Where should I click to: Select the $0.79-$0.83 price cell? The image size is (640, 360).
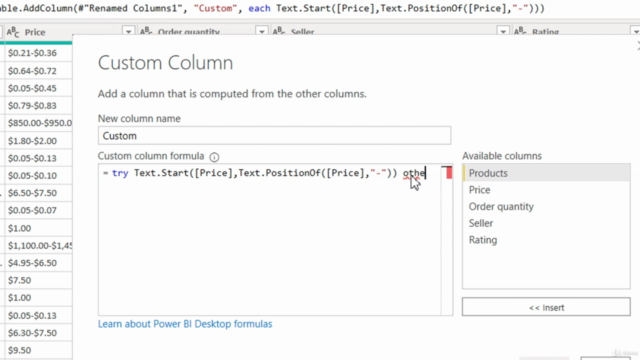pos(38,106)
